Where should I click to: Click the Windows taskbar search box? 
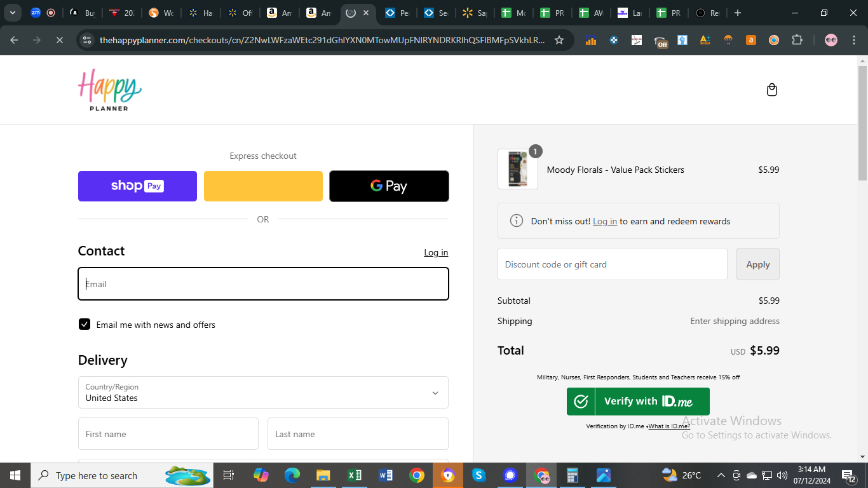point(122,475)
